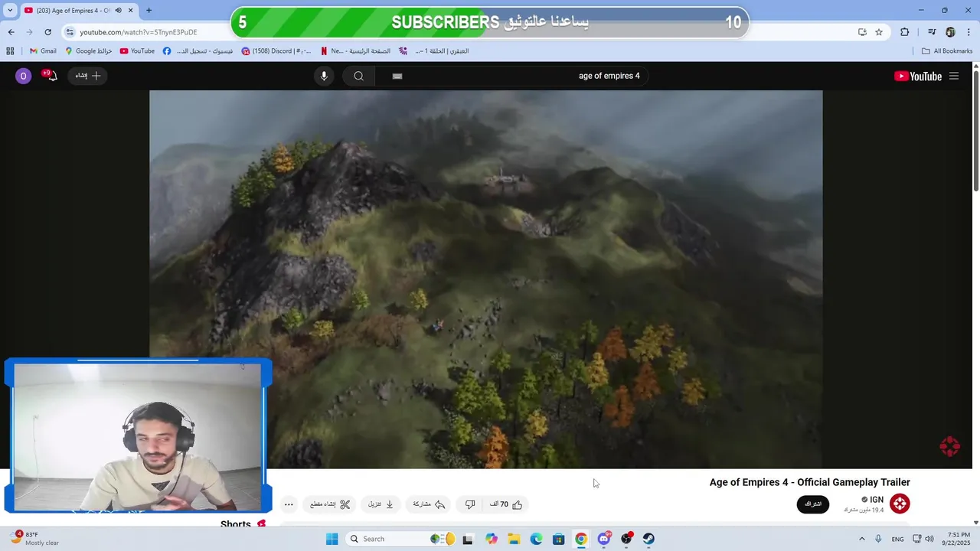Viewport: 980px width, 551px height.
Task: Show hidden system tray icons
Action: [x=861, y=539]
